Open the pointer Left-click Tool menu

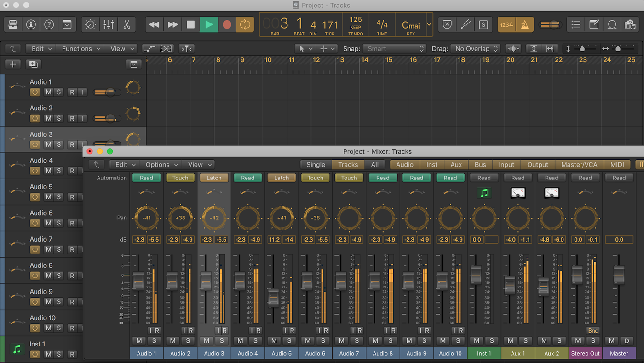[x=305, y=48]
